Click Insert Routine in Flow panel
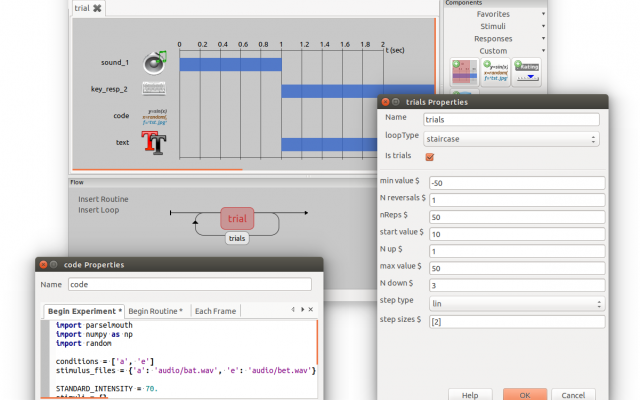The height and width of the screenshot is (400, 640). click(x=103, y=199)
